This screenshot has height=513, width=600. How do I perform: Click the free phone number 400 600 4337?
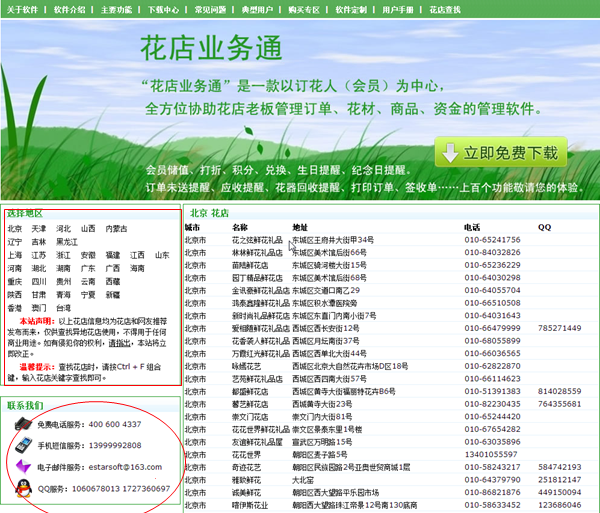coord(115,424)
